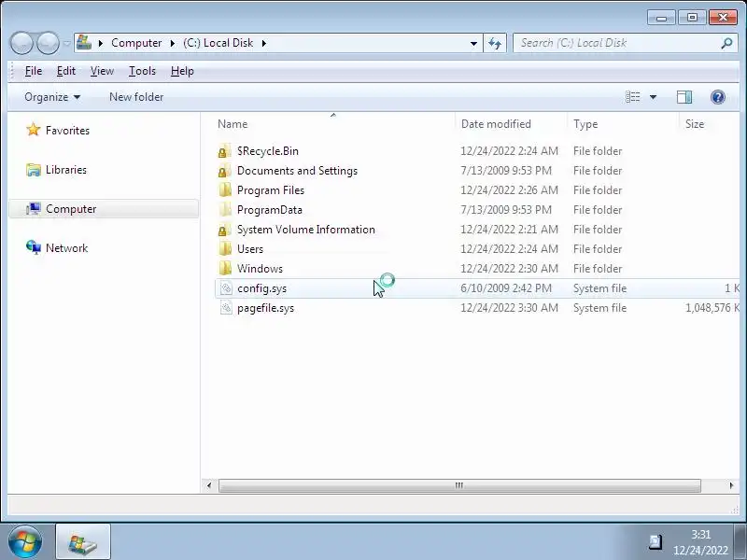Image resolution: width=747 pixels, height=560 pixels.
Task: Click the Explorer taskbar button
Action: pos(83,542)
